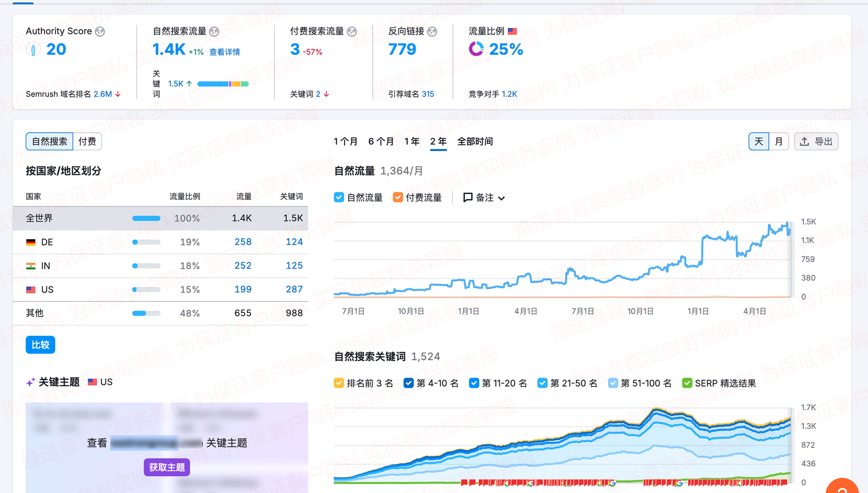Select the 2 年 time range
The width and height of the screenshot is (868, 493).
(438, 141)
